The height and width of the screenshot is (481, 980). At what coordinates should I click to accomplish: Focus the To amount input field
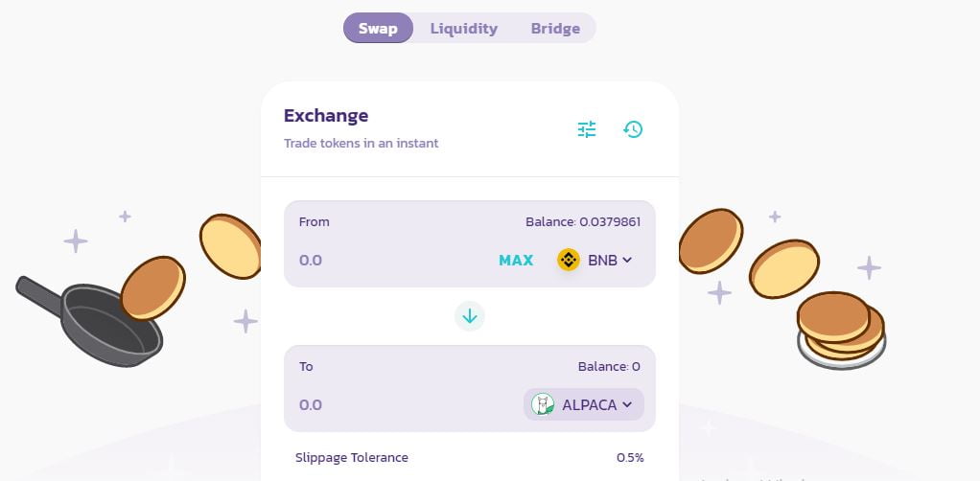384,404
